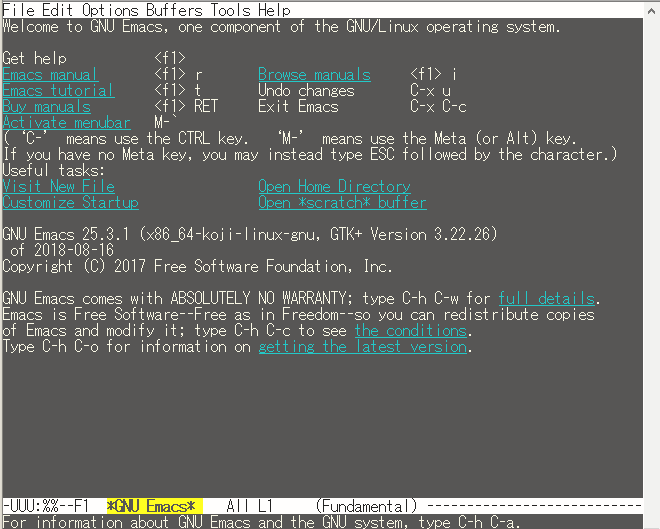Click the Visit New File link
660x529 pixels.
pos(59,186)
